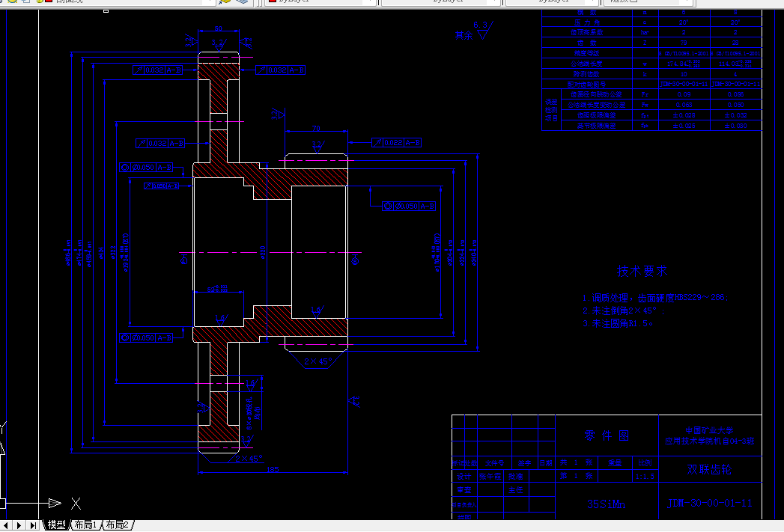Screen dimensions: 784x532
Task: Click the tab-scroll right arrow beside 模型
Action: (x=19, y=525)
